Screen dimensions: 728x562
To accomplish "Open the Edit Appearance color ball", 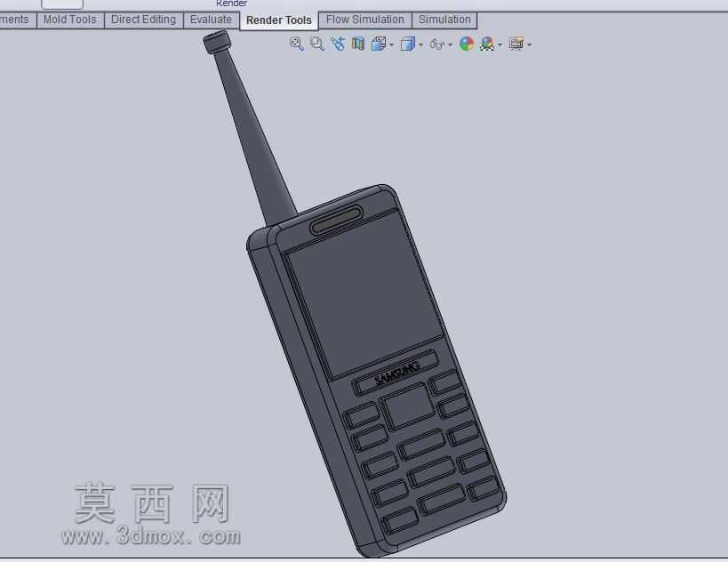I will pos(467,44).
